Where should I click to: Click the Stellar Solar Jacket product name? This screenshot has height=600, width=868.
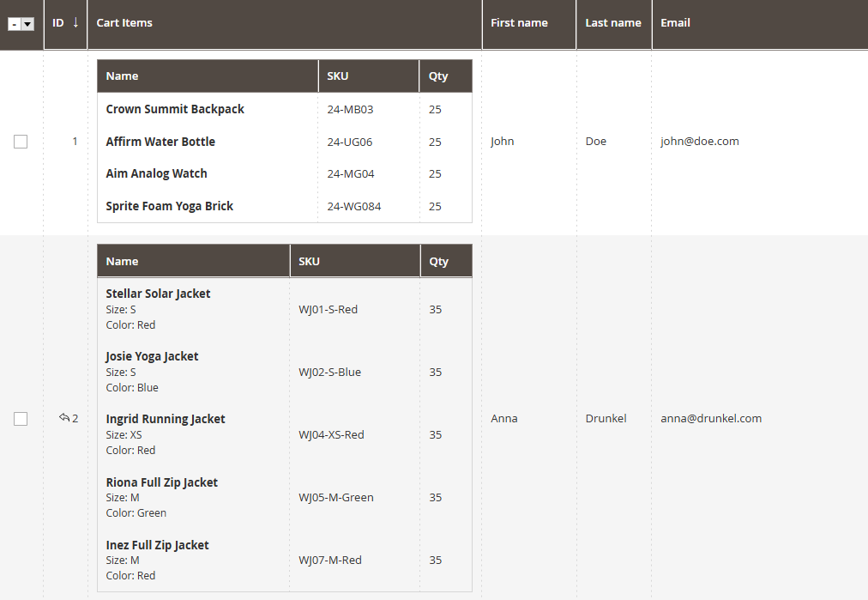[x=158, y=293]
